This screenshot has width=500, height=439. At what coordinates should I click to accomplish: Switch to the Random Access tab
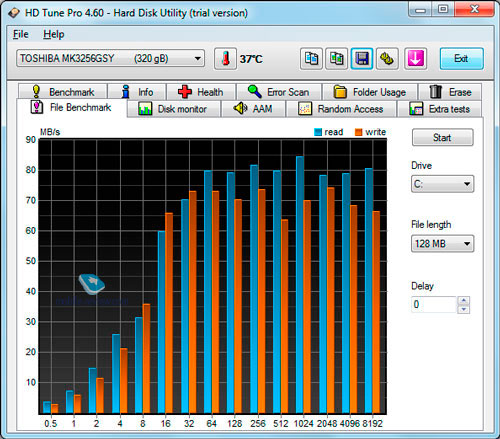tap(341, 109)
